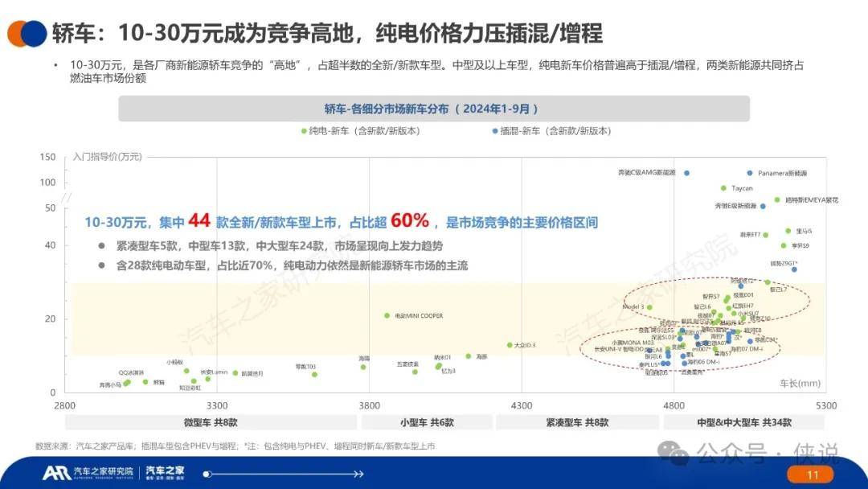Image resolution: width=868 pixels, height=489 pixels.
Task: Click the bullet line 含28款纯电动车型
Action: click(x=293, y=266)
